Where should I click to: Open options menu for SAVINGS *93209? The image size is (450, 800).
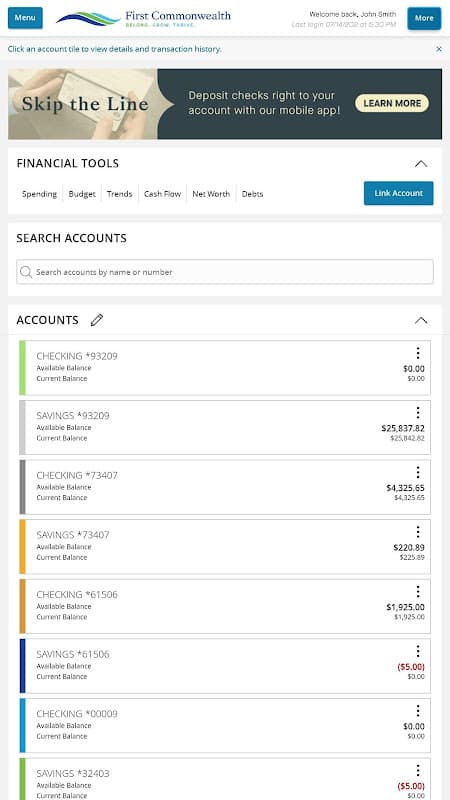418,413
